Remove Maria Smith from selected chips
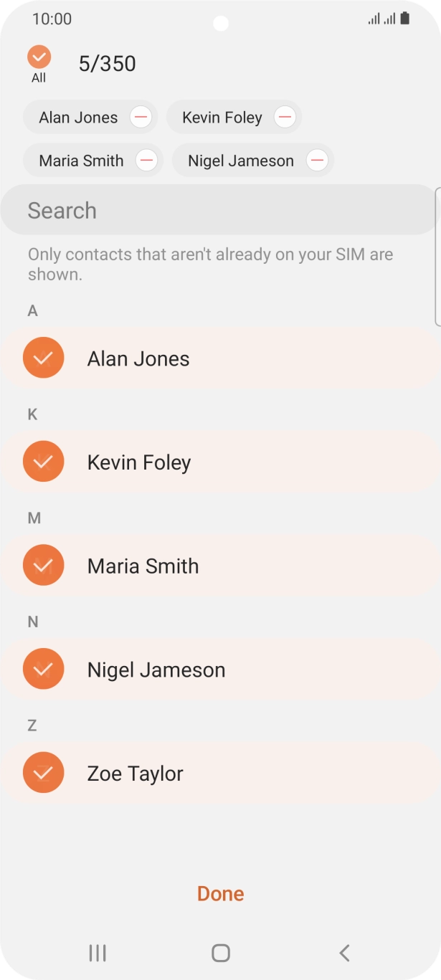441x980 pixels. click(x=146, y=161)
